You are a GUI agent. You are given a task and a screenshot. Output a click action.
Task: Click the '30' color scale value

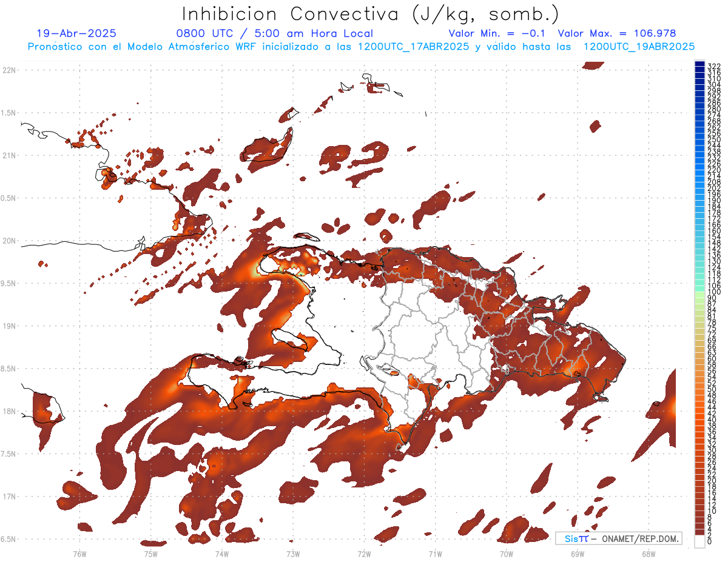pos(712,450)
